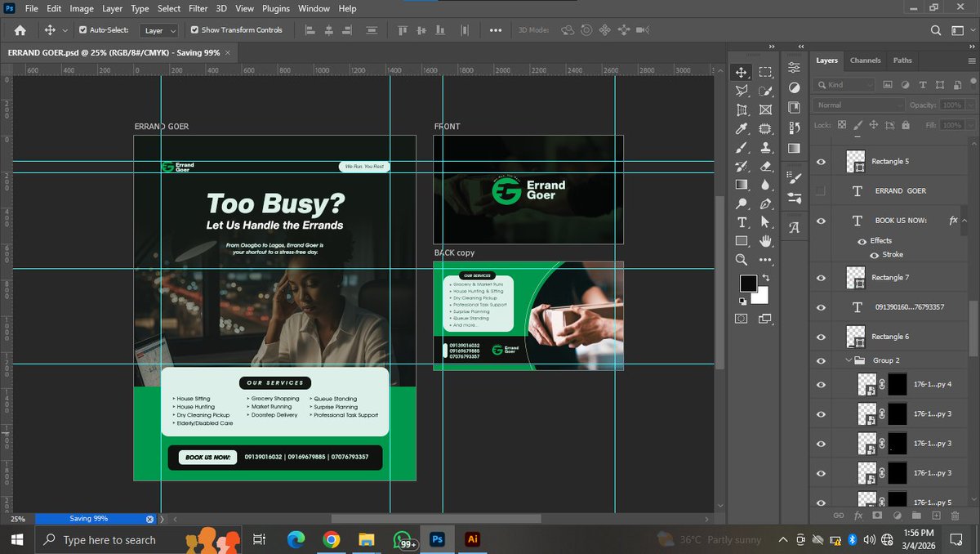980x554 pixels.
Task: Select the Gradient tool
Action: tap(742, 185)
